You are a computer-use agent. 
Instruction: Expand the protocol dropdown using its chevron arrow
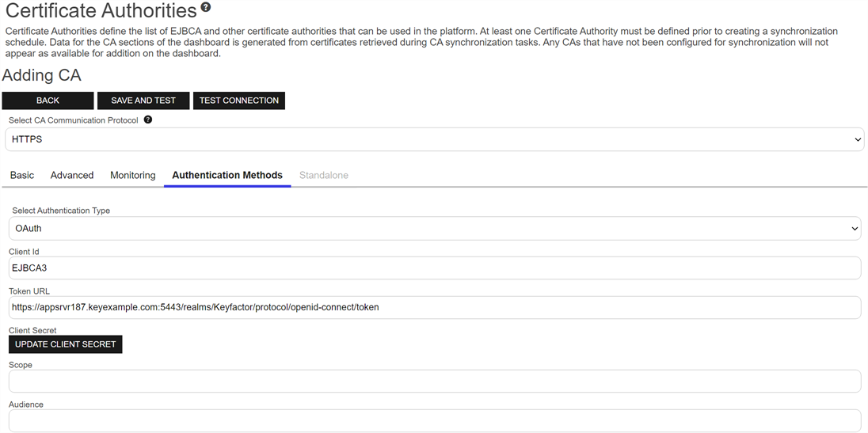click(x=857, y=140)
